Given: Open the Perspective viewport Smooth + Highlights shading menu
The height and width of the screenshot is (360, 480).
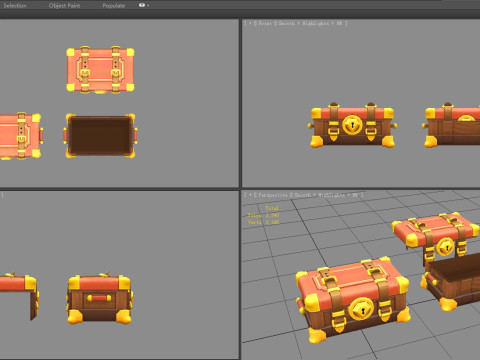Looking at the screenshot, I should click(x=326, y=195).
